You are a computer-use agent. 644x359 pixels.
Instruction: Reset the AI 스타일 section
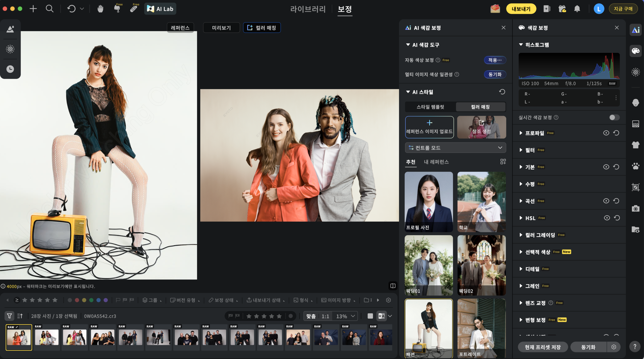[502, 92]
